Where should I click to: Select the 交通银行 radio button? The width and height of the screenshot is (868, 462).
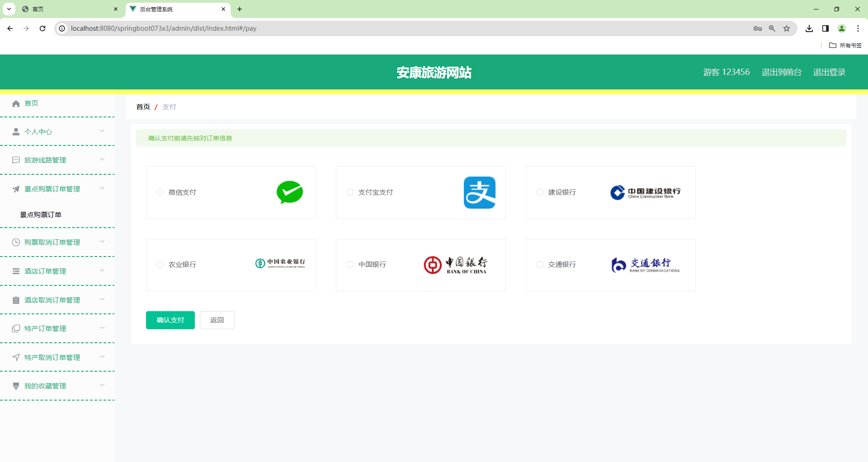point(540,265)
